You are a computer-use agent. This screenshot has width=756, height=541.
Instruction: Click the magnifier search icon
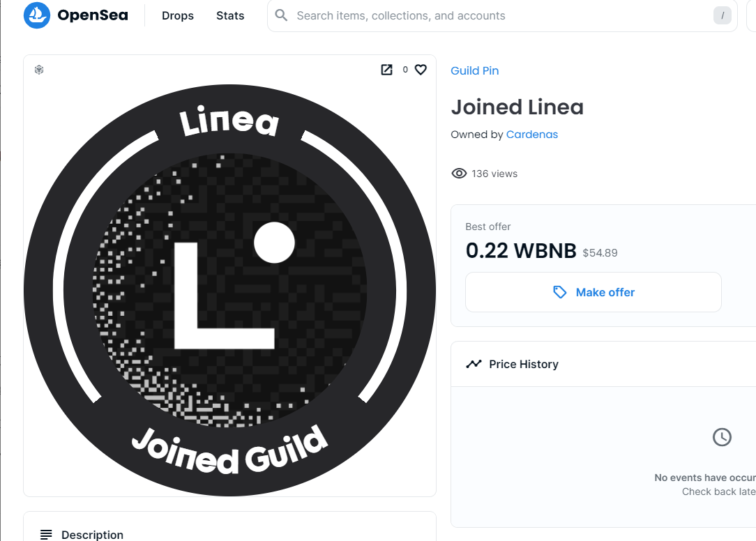coord(281,15)
